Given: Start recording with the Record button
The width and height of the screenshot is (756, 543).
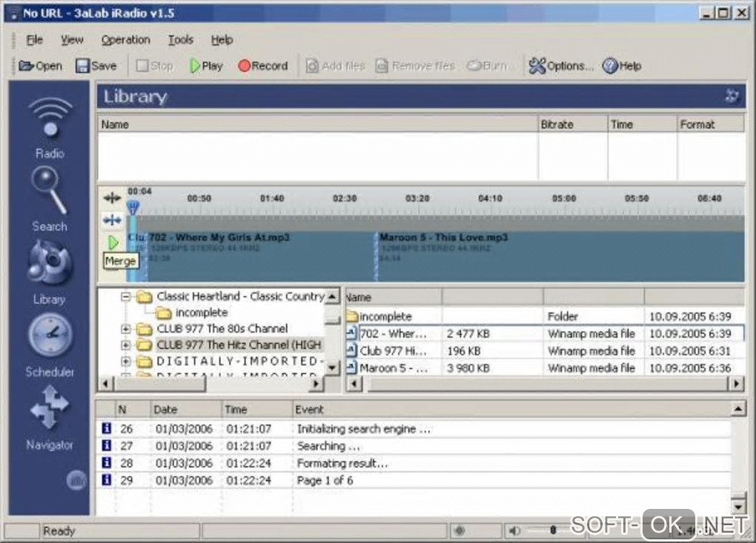Looking at the screenshot, I should 263,66.
